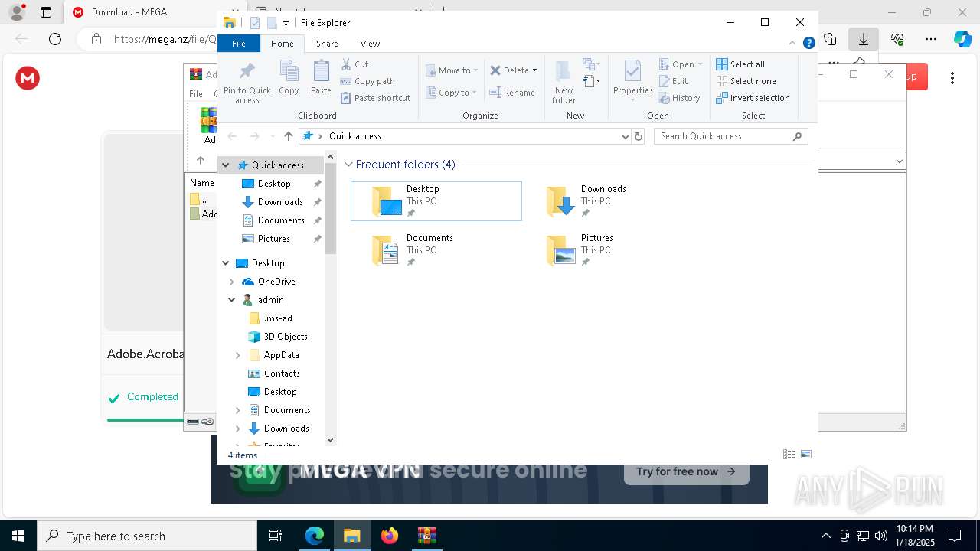The height and width of the screenshot is (551, 980).
Task: Open the MEGA logo home icon
Action: click(x=28, y=78)
